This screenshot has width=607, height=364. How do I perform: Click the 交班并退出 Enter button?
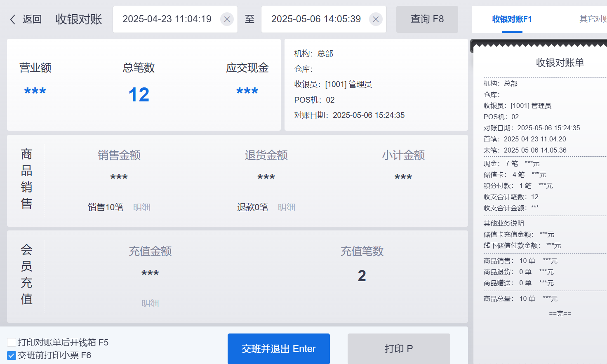coord(279,349)
